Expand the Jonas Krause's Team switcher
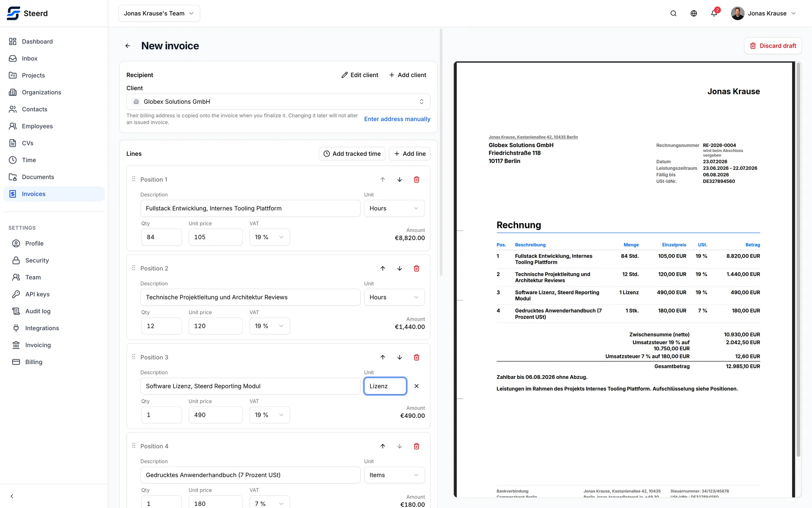Image resolution: width=812 pixels, height=508 pixels. (x=159, y=13)
